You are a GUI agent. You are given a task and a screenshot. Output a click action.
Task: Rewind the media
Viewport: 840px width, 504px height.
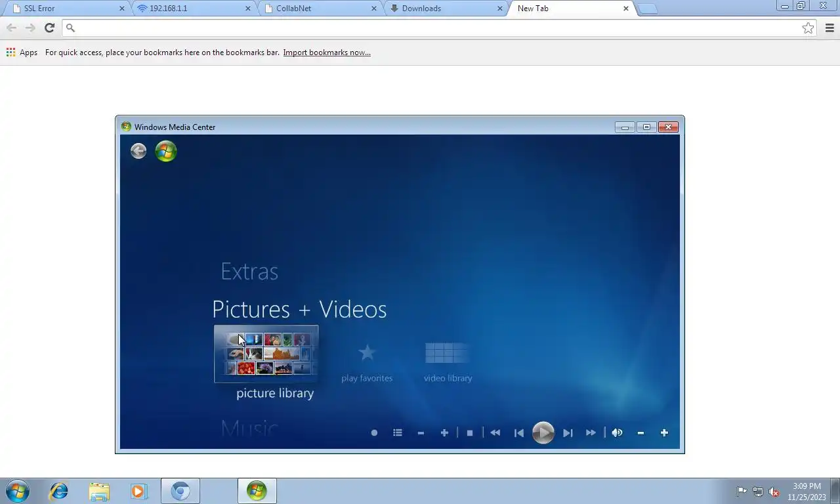pos(495,433)
